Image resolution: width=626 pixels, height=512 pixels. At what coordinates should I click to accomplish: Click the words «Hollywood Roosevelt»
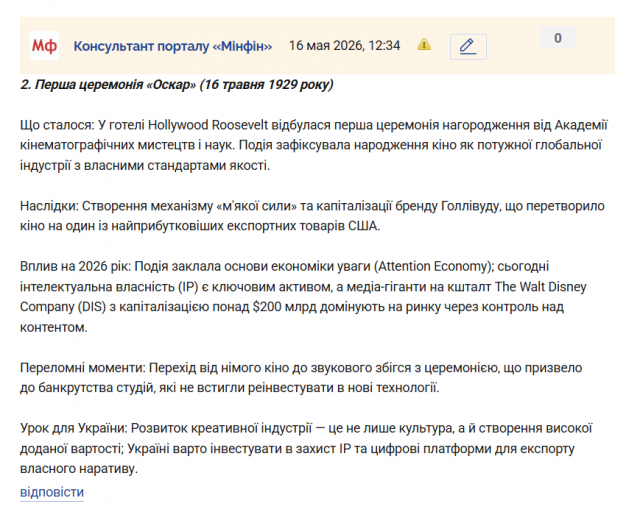click(x=208, y=125)
